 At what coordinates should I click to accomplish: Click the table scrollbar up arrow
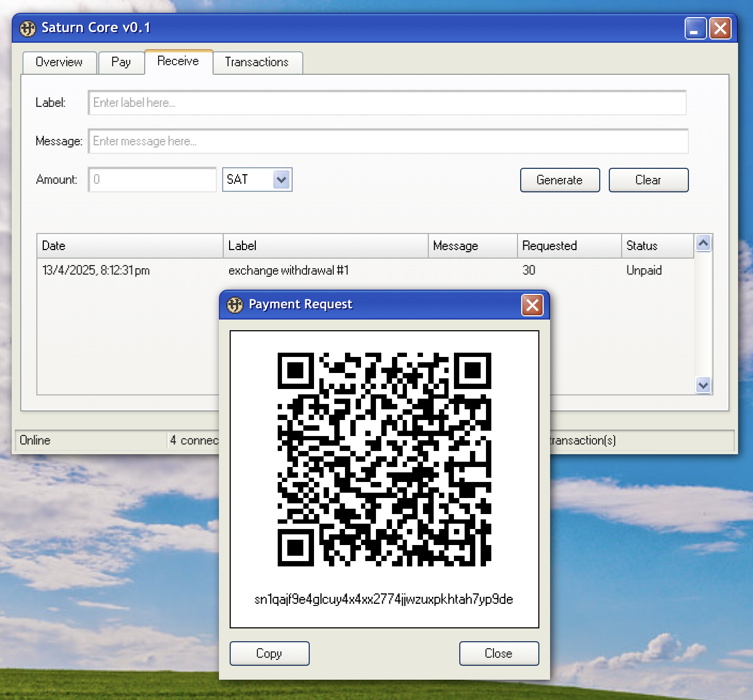(703, 243)
